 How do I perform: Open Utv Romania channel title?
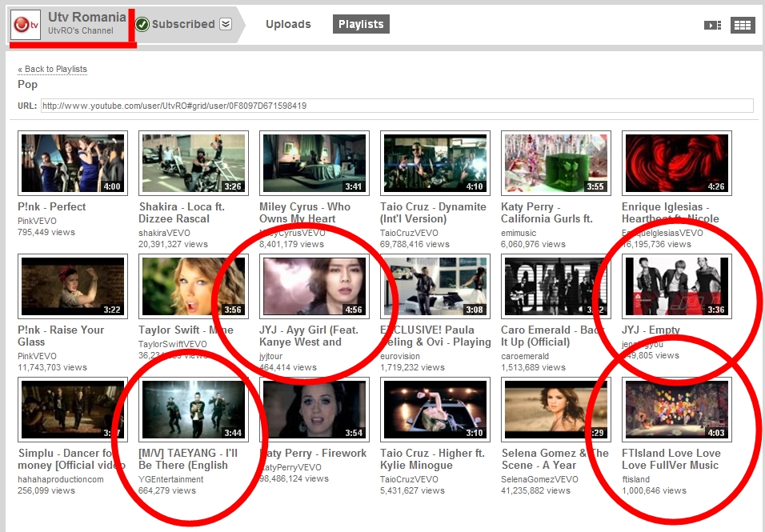click(87, 17)
